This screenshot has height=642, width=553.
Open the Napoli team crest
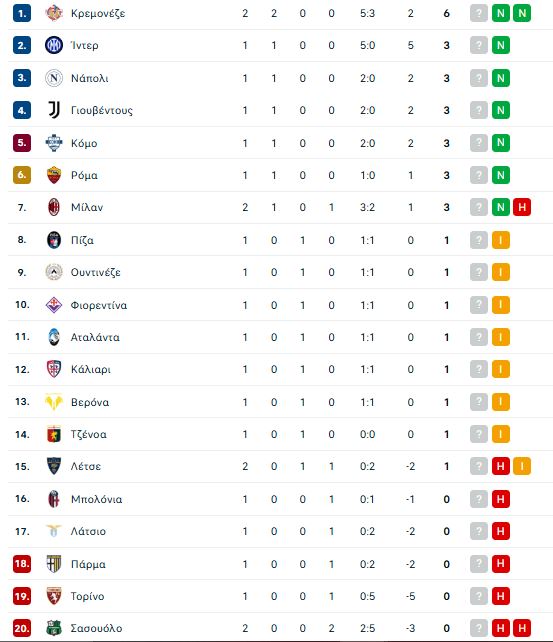[x=54, y=78]
